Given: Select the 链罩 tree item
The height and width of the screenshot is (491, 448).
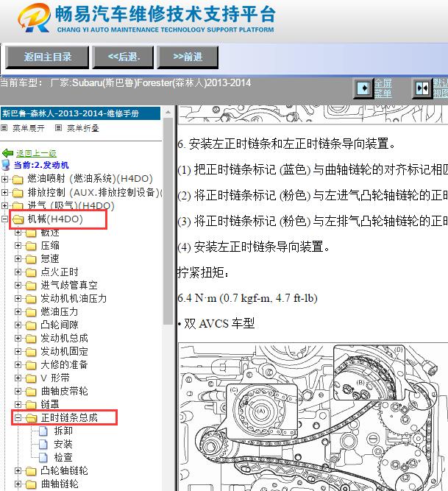Looking at the screenshot, I should point(50,404).
